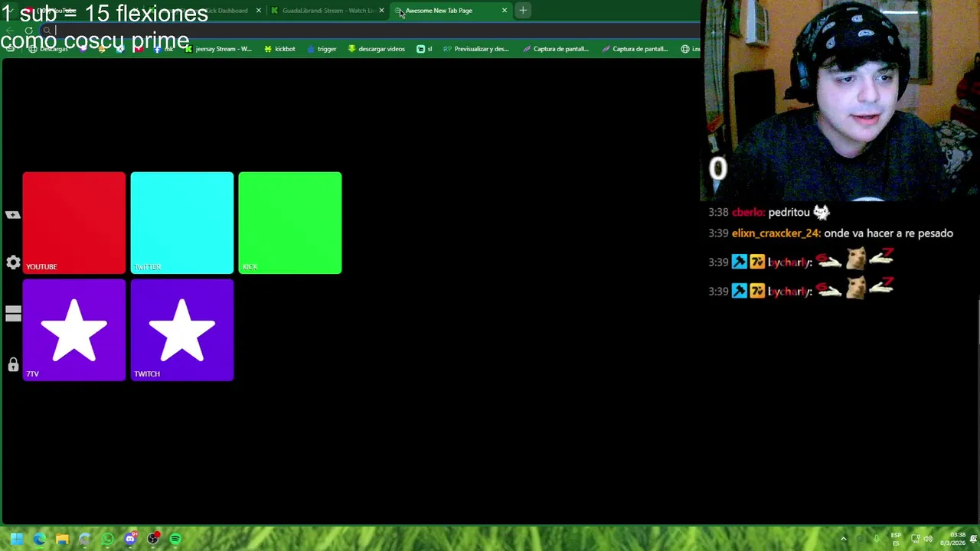The image size is (980, 551).
Task: Open OBS Studio from the taskbar
Action: (x=153, y=539)
